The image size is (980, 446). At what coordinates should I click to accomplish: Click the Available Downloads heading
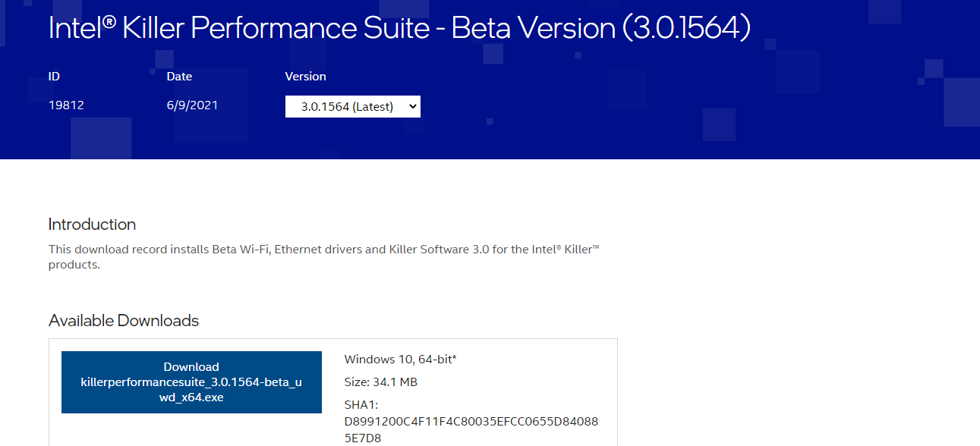point(124,321)
